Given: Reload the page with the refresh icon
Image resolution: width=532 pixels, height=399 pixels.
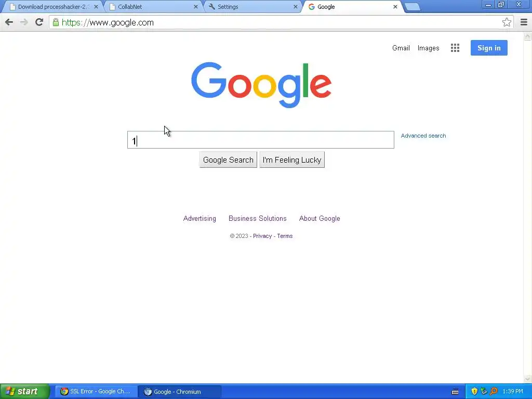Looking at the screenshot, I should [x=39, y=22].
